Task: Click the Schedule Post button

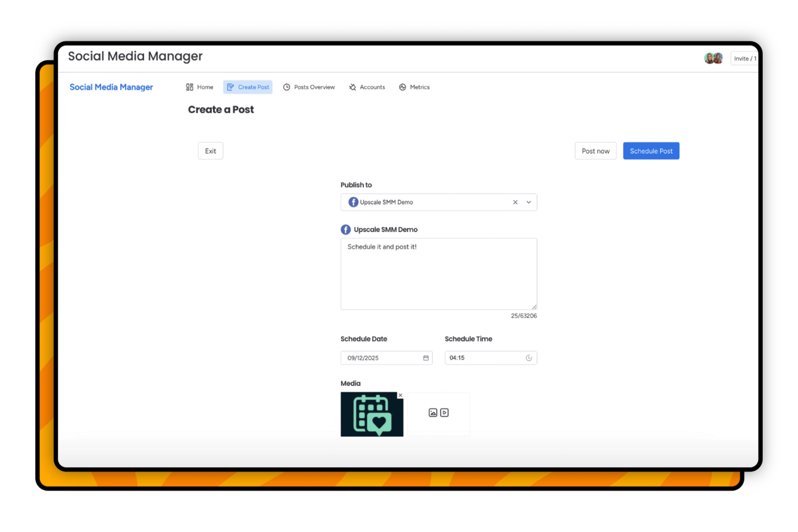Action: (651, 150)
